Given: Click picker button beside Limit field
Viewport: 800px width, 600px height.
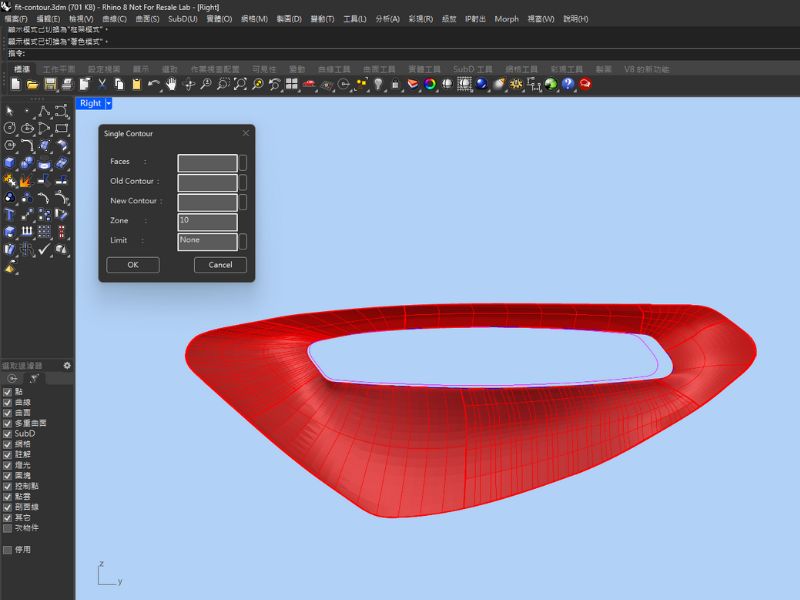Looking at the screenshot, I should 243,241.
